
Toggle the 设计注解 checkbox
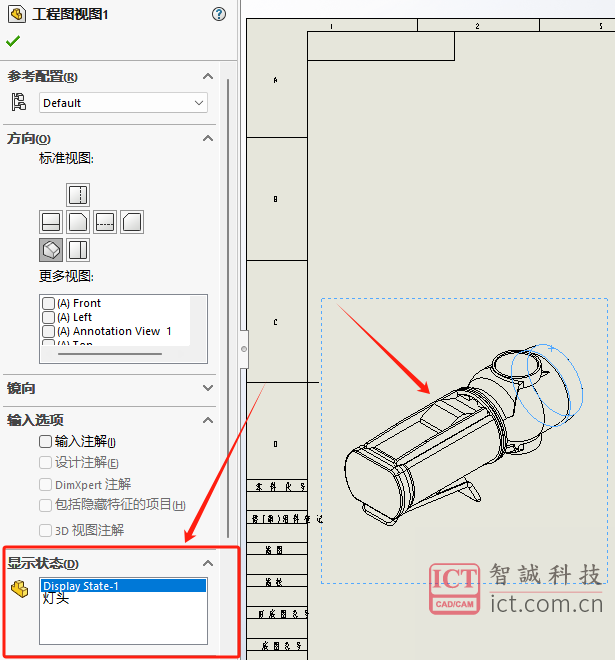tap(45, 463)
